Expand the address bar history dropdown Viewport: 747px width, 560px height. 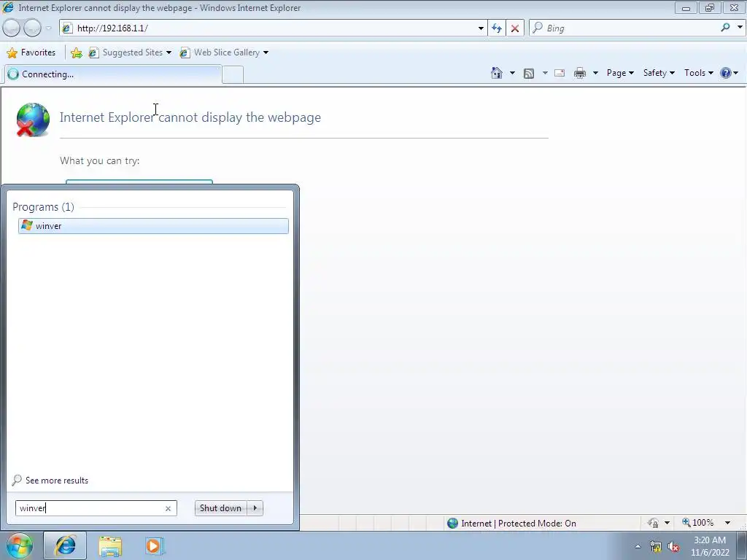point(481,28)
